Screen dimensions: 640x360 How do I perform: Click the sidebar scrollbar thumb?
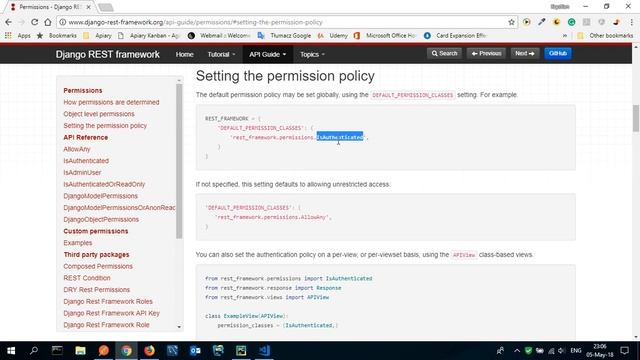[179, 161]
